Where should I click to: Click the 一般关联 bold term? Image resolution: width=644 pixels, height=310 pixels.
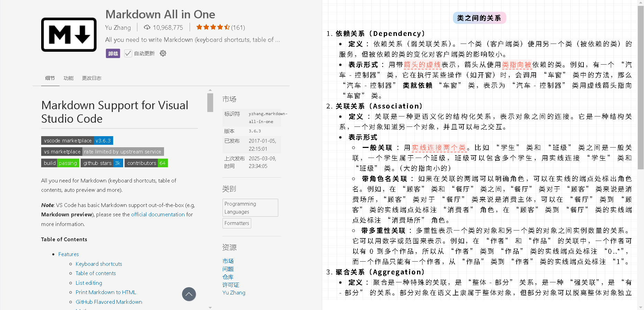pos(377,148)
